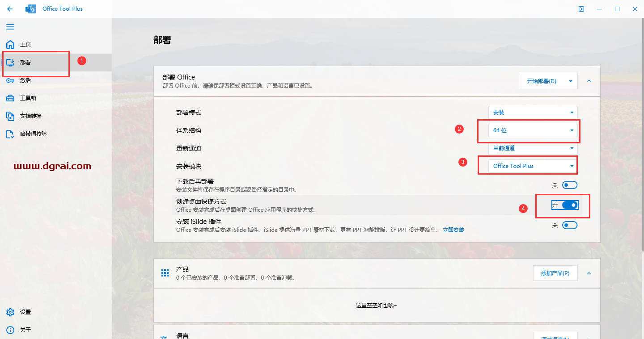644x339 pixels.
Task: Click the 产品 section heading
Action: [x=182, y=269]
